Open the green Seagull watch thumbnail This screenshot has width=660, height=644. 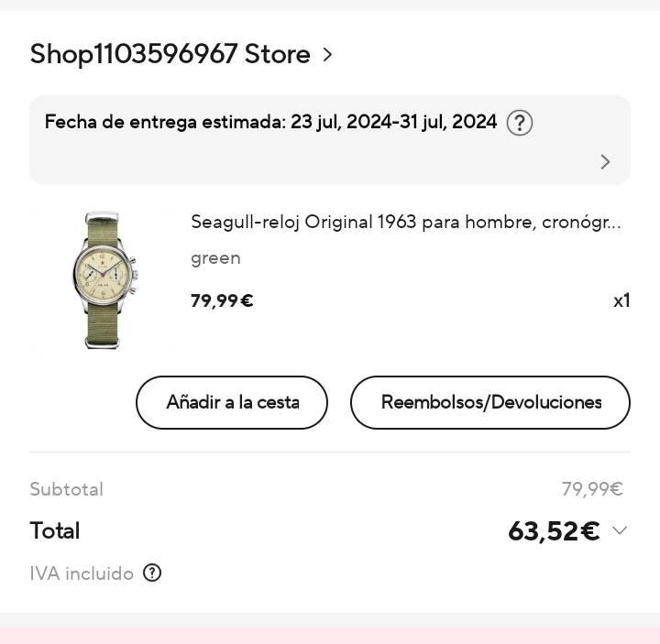(103, 280)
